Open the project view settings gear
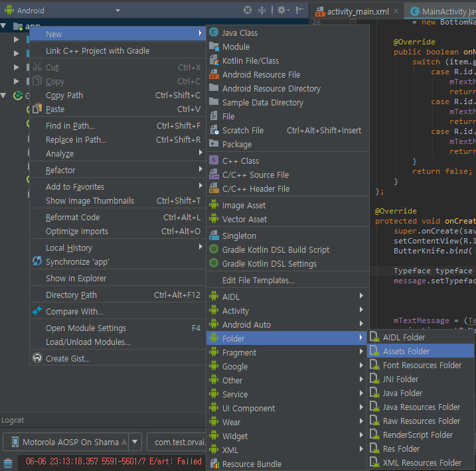This screenshot has height=471, width=476. (x=283, y=11)
